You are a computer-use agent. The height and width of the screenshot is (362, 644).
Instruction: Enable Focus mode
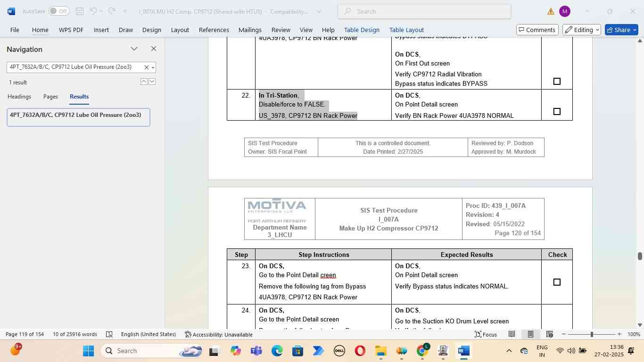[x=486, y=334]
